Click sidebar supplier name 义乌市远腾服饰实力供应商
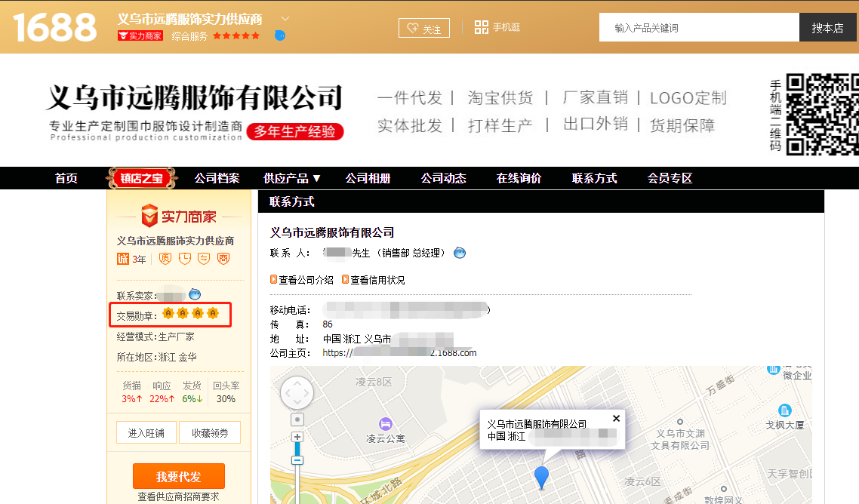This screenshot has width=859, height=504. coord(175,241)
